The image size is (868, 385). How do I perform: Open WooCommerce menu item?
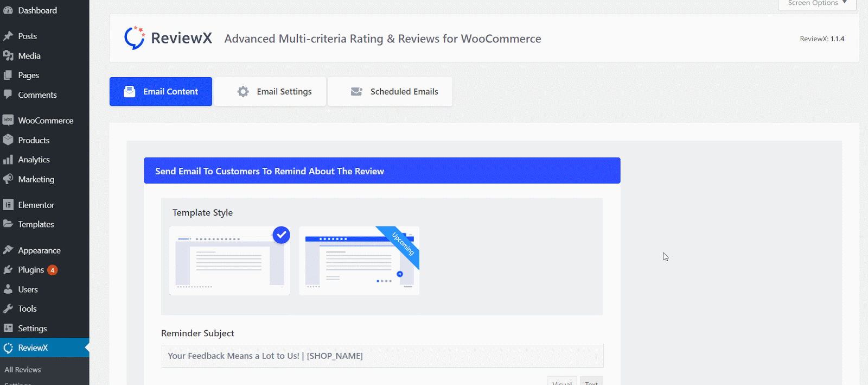tap(44, 120)
